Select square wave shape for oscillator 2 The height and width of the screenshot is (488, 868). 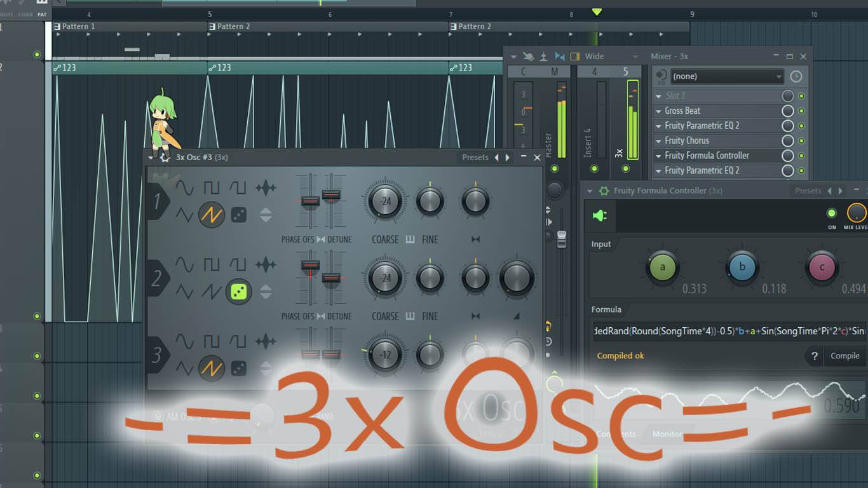click(x=212, y=264)
